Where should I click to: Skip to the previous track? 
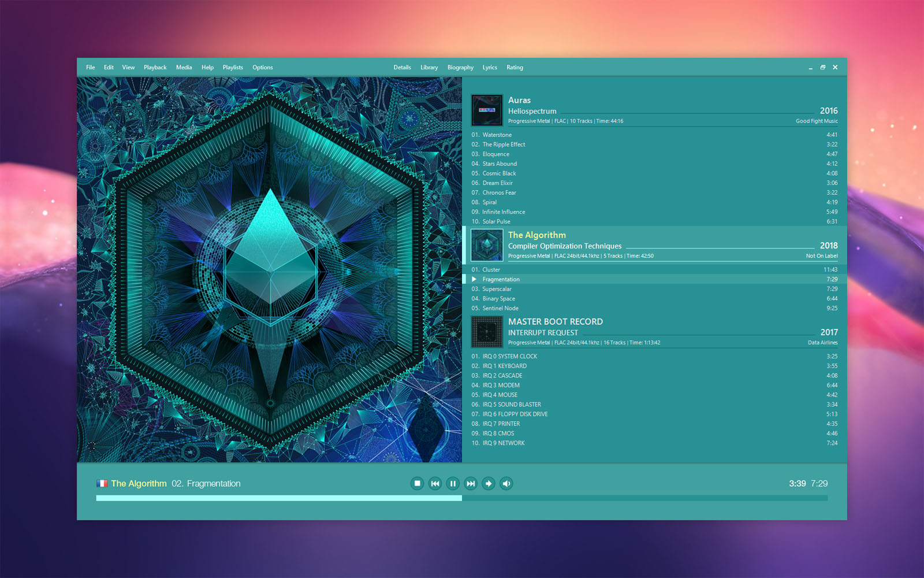point(435,483)
